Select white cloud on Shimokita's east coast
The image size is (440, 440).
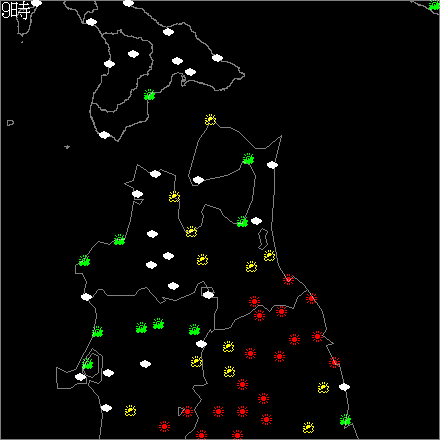point(272,165)
